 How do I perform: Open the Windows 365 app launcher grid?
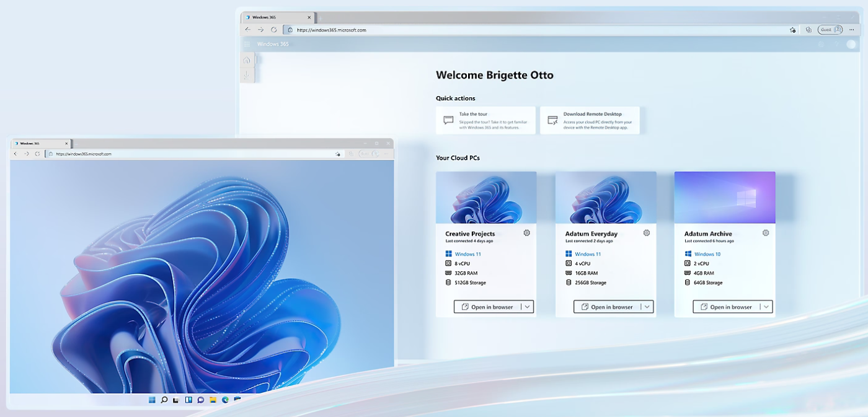pos(247,44)
